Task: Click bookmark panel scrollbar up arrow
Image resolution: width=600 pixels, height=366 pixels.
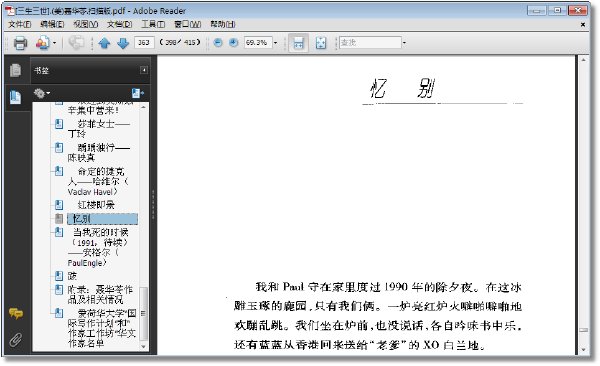Action: point(143,108)
